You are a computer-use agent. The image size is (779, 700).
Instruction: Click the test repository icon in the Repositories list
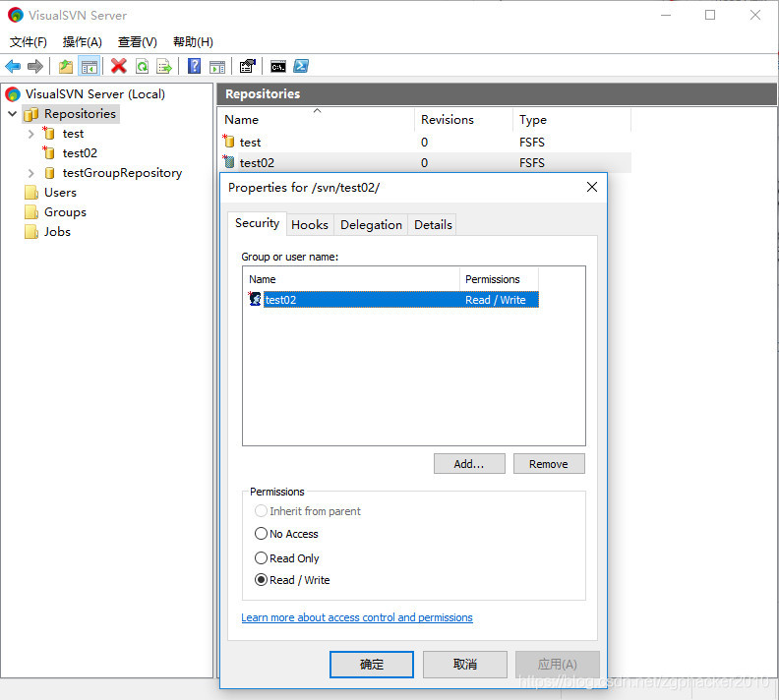228,142
